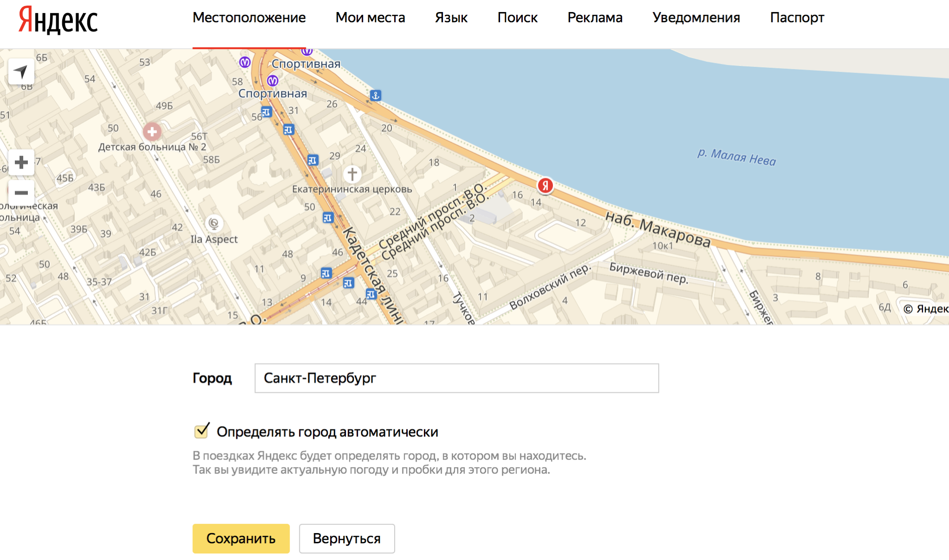Click the geolocation arrow icon on map
The width and height of the screenshot is (949, 560).
tap(21, 72)
